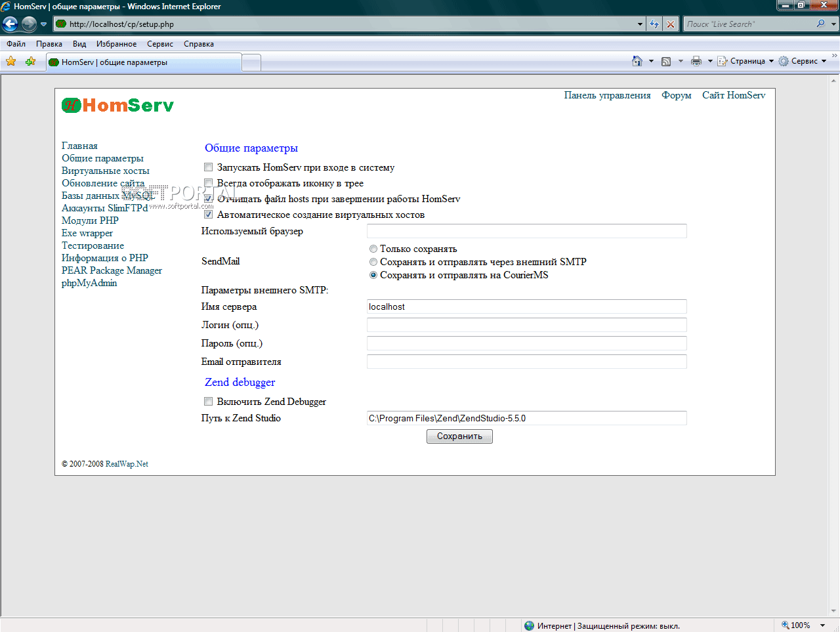Enable the 'Включить Zend Debugger' checkbox
The image size is (840, 632).
coord(208,402)
